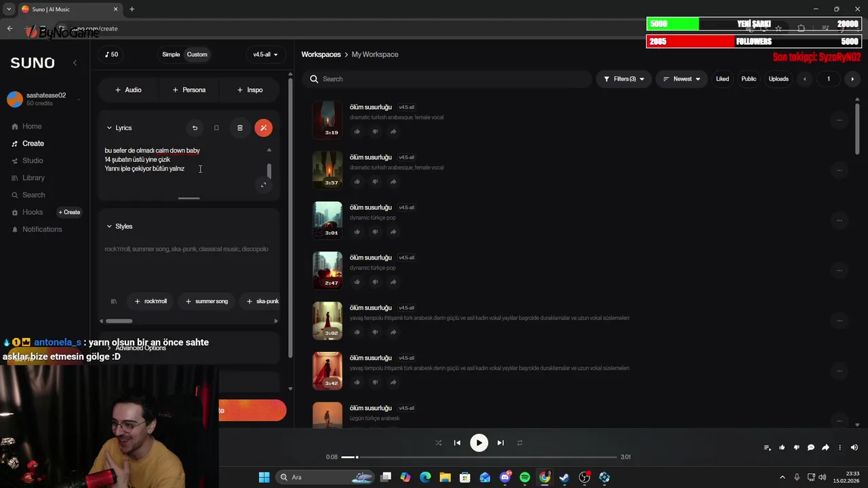Open the v4.5-all model dropdown
Image resolution: width=868 pixels, height=488 pixels.
tap(265, 54)
